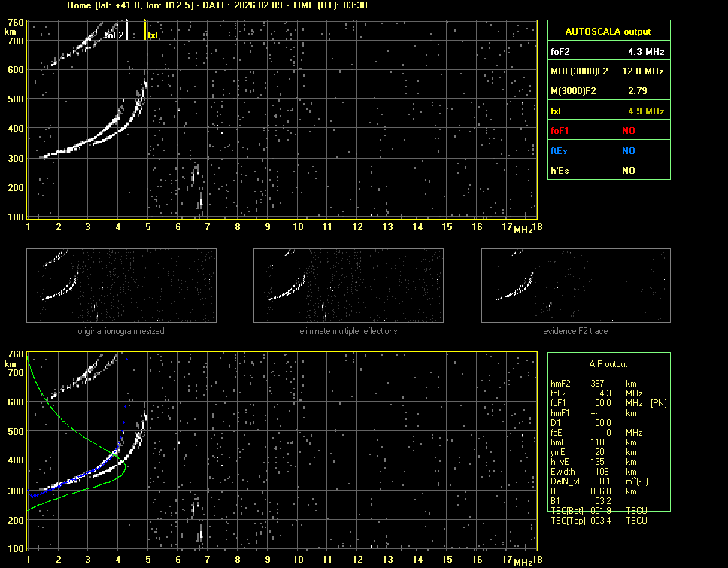Image resolution: width=728 pixels, height=568 pixels.
Task: Click the 'eliminate multiple reflections' thumbnail
Action: 348,285
